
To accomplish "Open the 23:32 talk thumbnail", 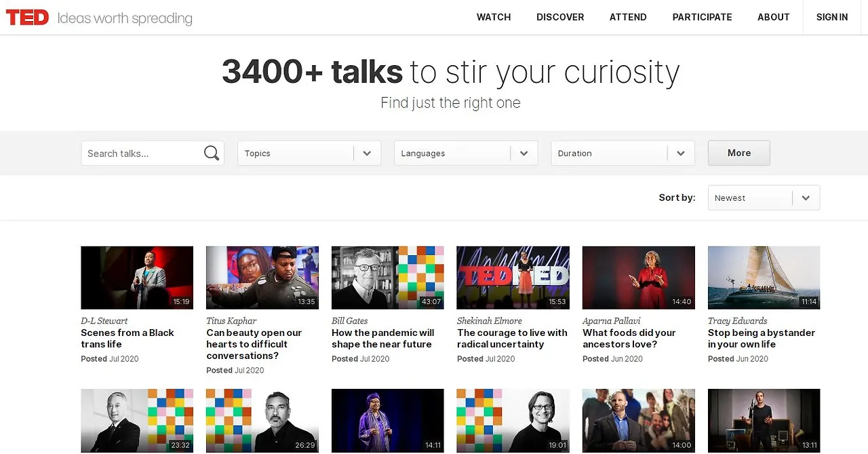I will (137, 421).
